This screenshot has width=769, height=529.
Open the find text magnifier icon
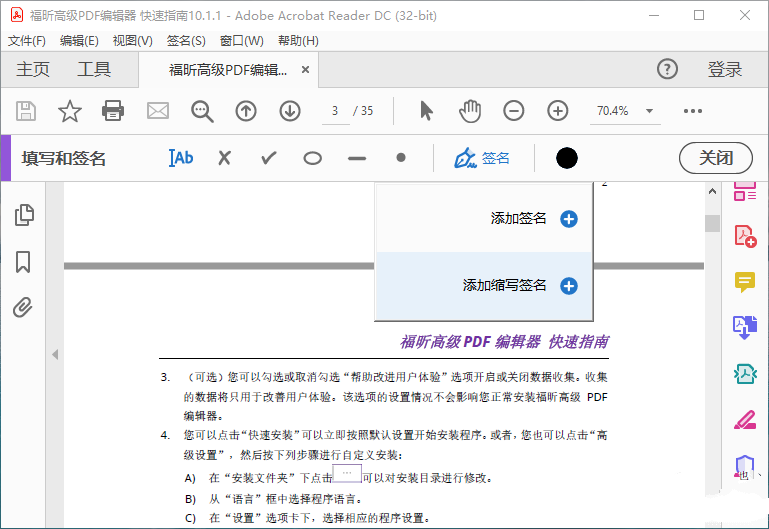click(x=202, y=111)
